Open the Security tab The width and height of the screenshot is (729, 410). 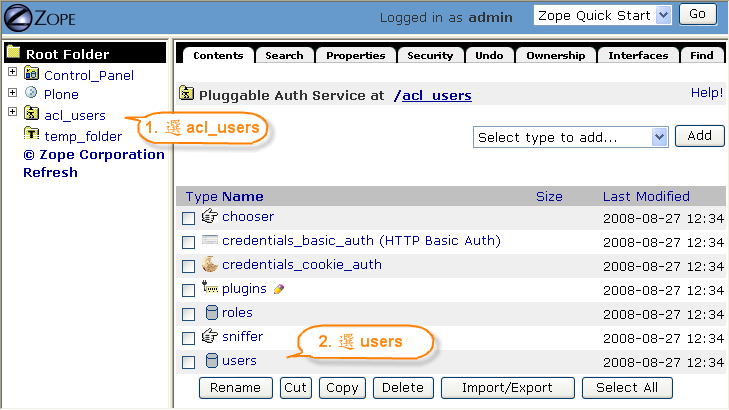[430, 55]
